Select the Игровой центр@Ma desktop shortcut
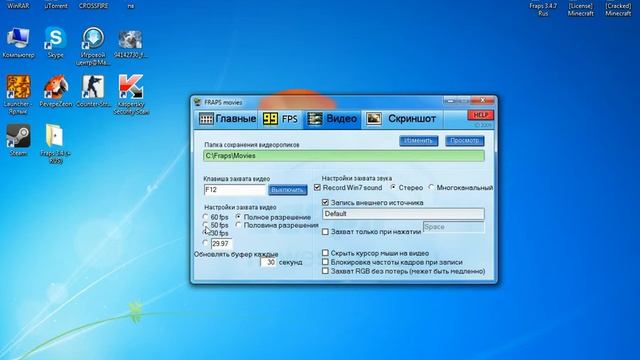The width and height of the screenshot is (640, 360). coord(93,46)
